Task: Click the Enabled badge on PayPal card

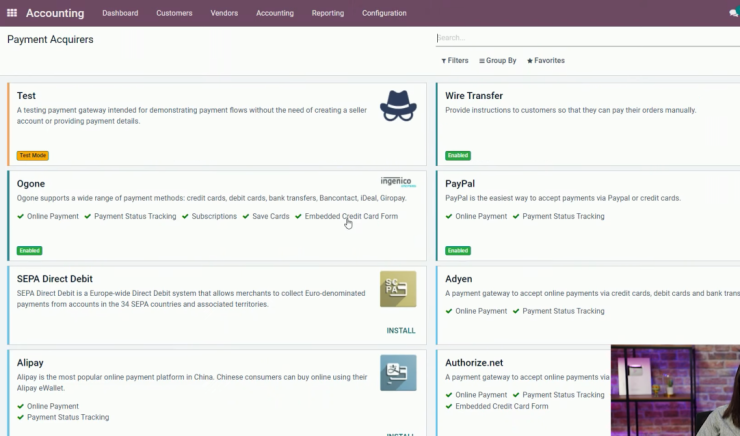Action: point(458,251)
